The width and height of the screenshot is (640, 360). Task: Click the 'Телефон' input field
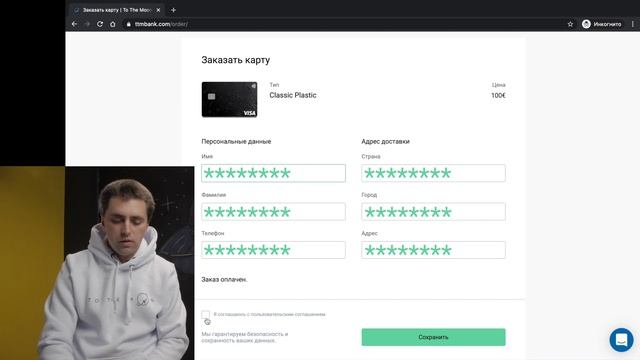[x=273, y=250]
